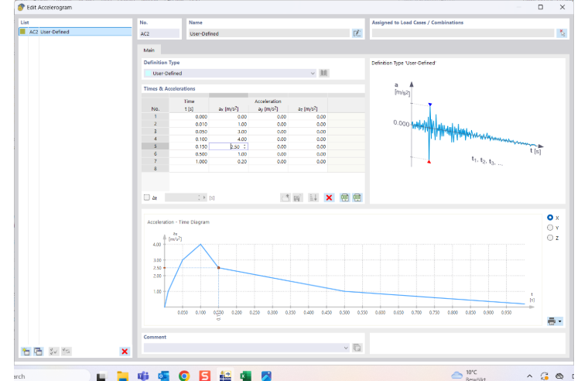Click Definition Type color swatch
The image size is (588, 381).
tap(148, 74)
